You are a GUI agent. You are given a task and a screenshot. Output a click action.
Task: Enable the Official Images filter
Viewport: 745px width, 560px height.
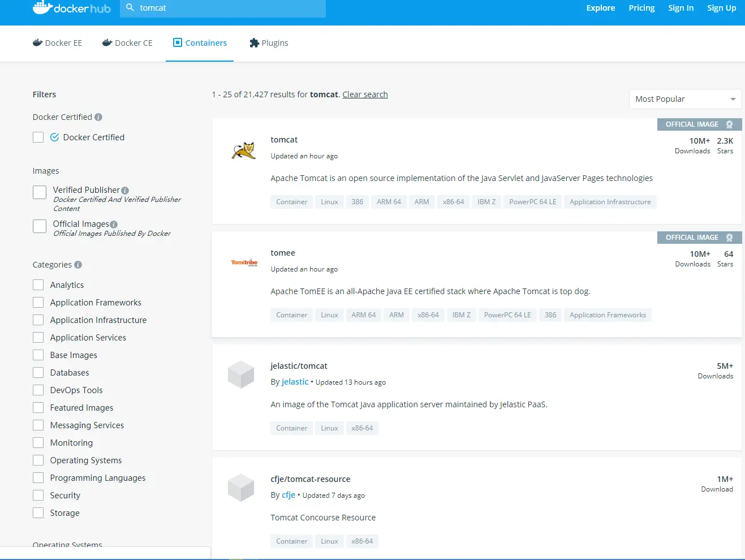[40, 226]
